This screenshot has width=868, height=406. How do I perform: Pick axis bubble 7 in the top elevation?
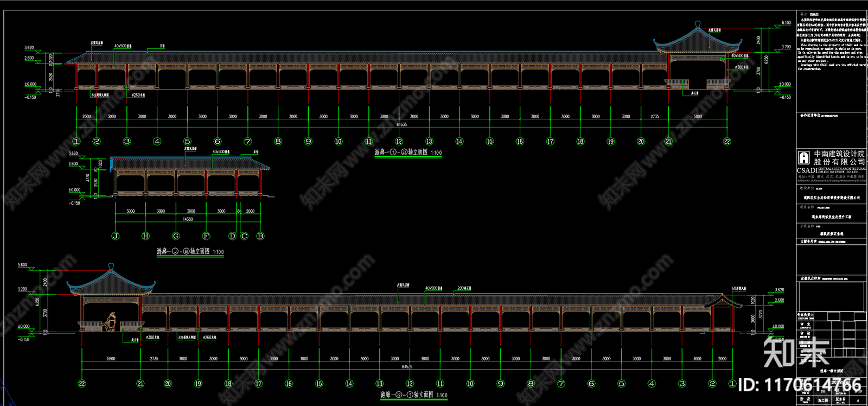point(248,141)
